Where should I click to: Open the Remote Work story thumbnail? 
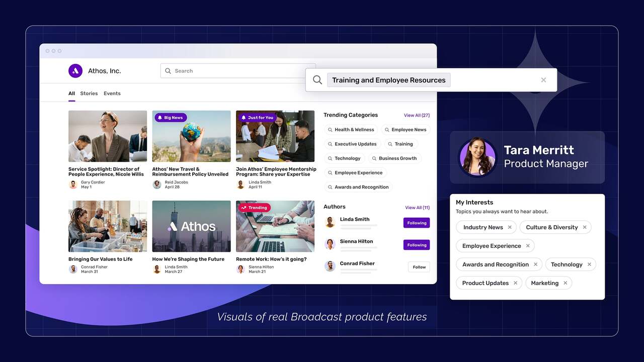click(275, 226)
